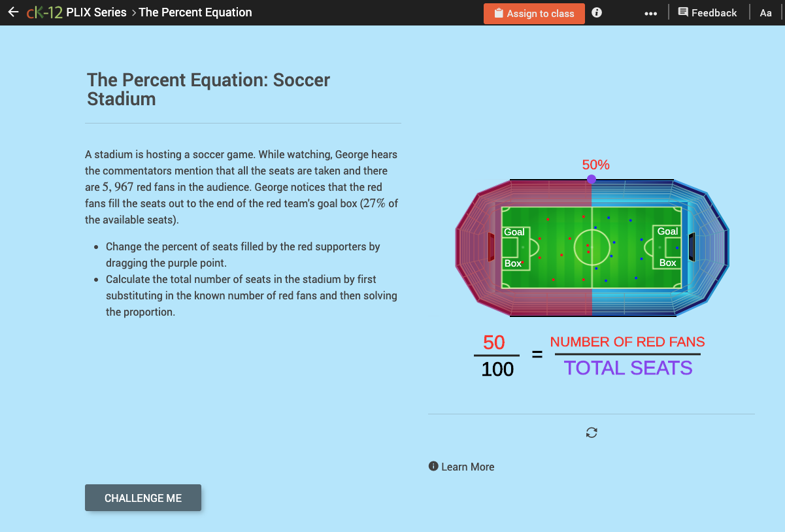The width and height of the screenshot is (785, 532).
Task: Select the NUMBER OF RED FANS text
Action: pyautogui.click(x=627, y=341)
